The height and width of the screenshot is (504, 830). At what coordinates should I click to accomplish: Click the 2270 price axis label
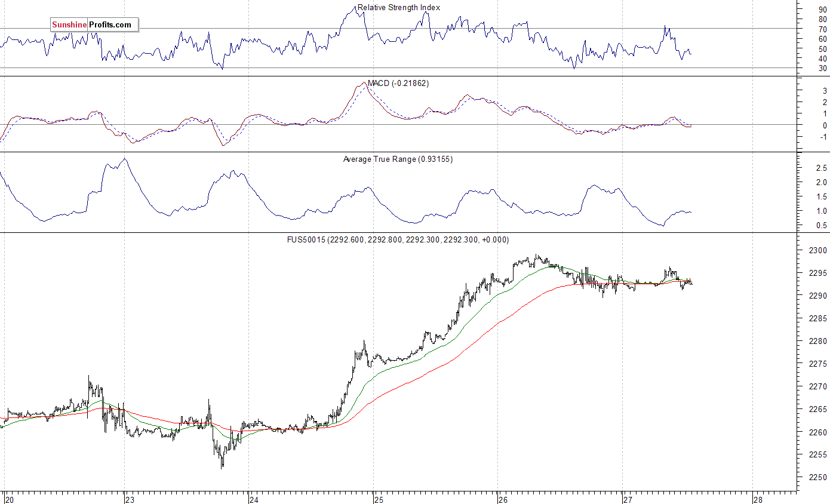[x=817, y=386]
